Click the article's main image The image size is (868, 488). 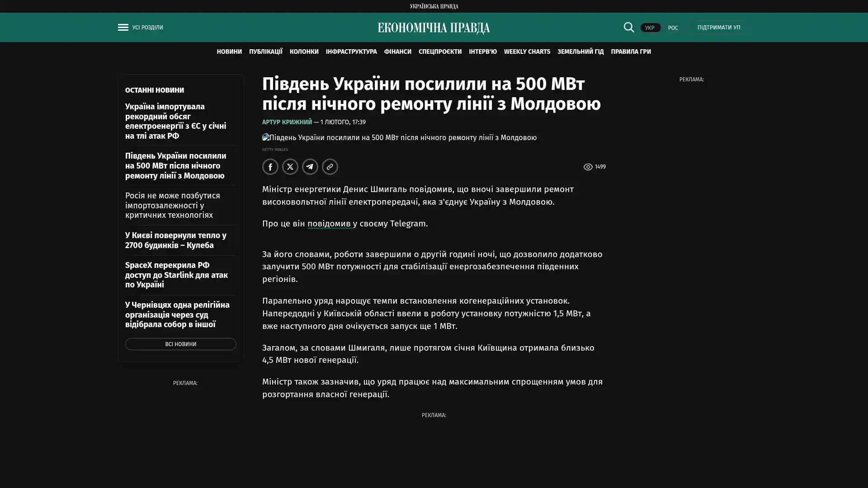click(399, 137)
